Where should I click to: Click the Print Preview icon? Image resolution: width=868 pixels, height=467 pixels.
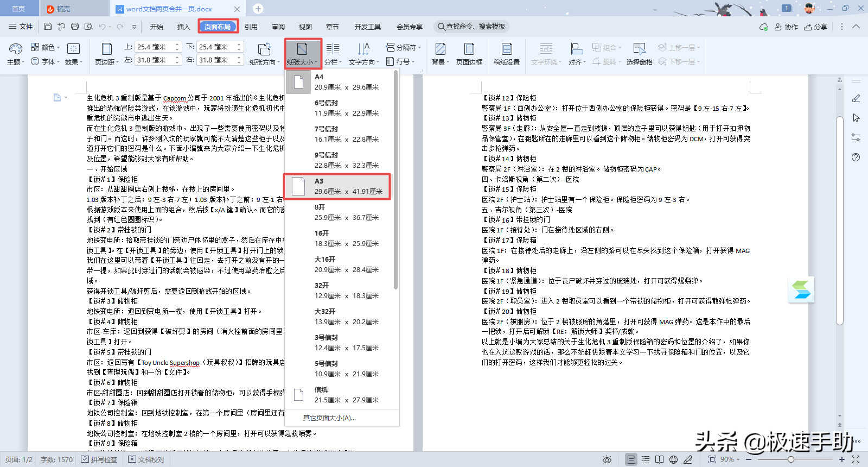click(x=88, y=27)
